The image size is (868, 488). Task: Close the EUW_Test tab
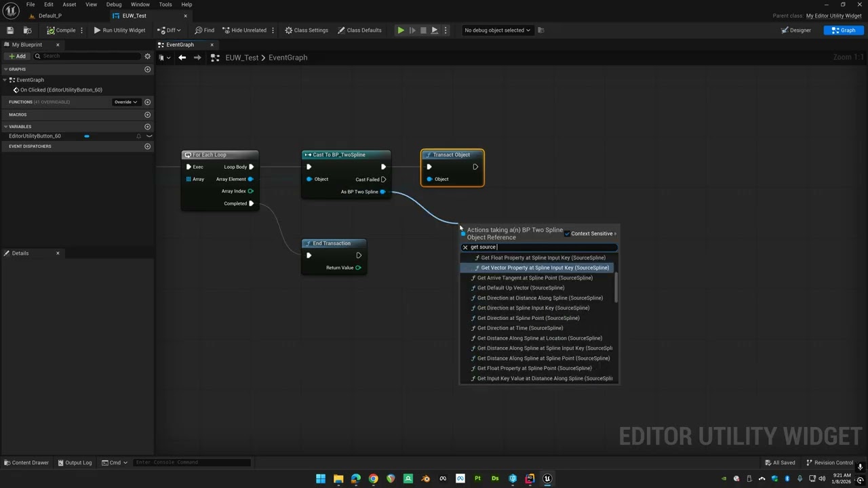(185, 16)
